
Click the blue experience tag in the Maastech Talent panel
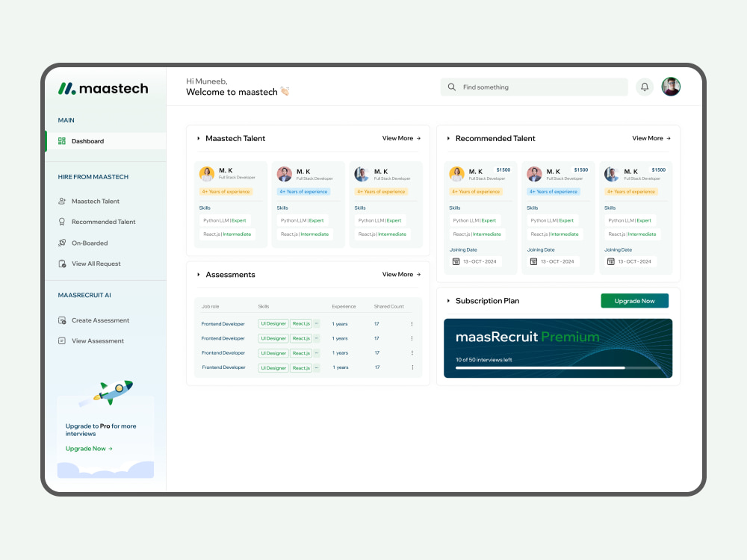click(x=303, y=191)
